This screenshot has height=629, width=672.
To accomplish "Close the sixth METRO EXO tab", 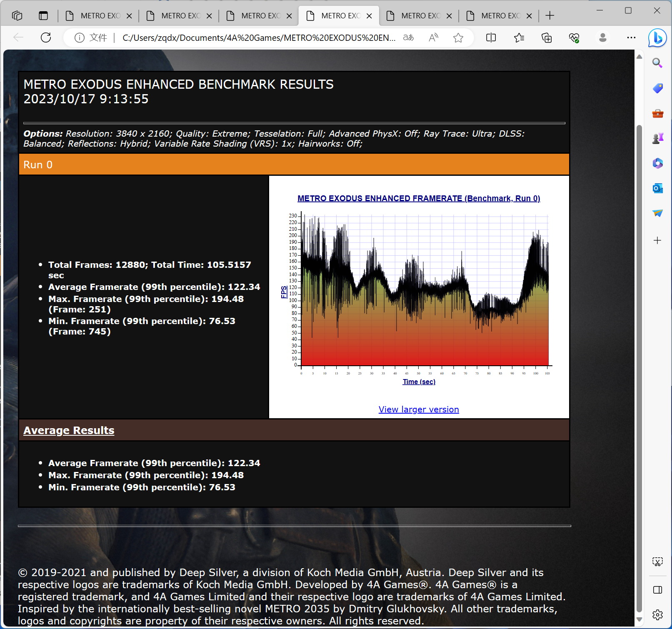I will click(529, 16).
